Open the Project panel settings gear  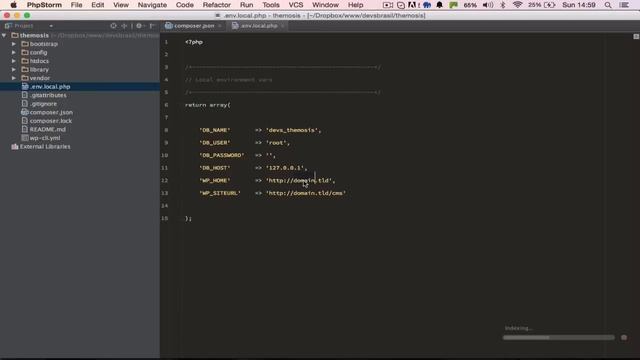(x=139, y=26)
